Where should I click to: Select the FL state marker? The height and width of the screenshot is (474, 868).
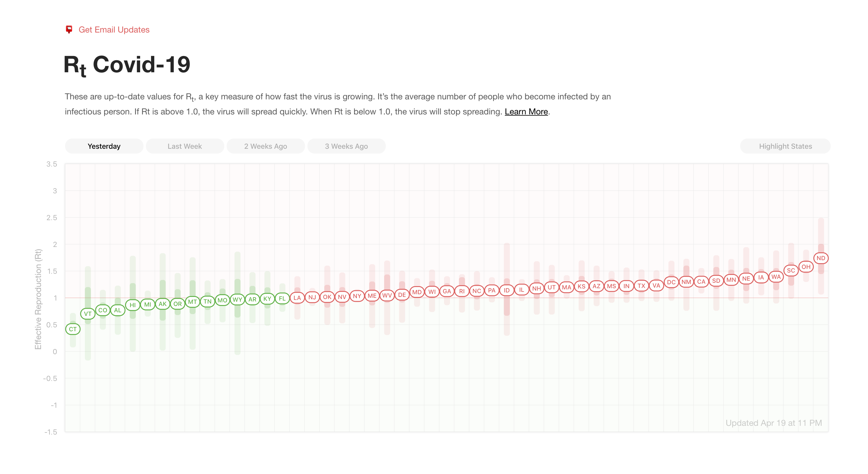coord(282,298)
